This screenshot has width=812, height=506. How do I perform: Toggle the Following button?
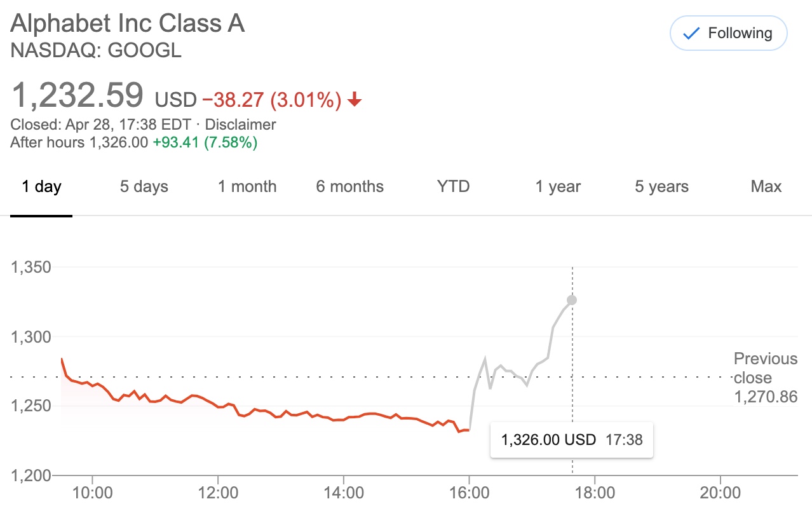click(x=728, y=33)
